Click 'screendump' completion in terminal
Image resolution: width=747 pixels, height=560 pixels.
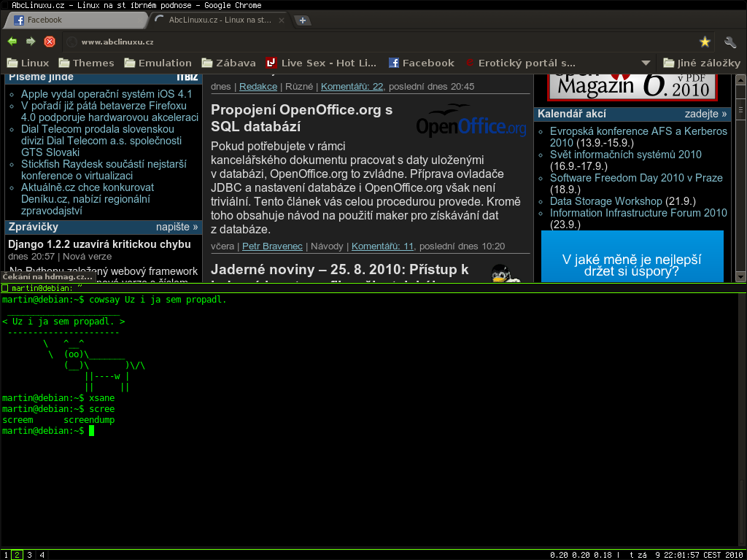89,420
